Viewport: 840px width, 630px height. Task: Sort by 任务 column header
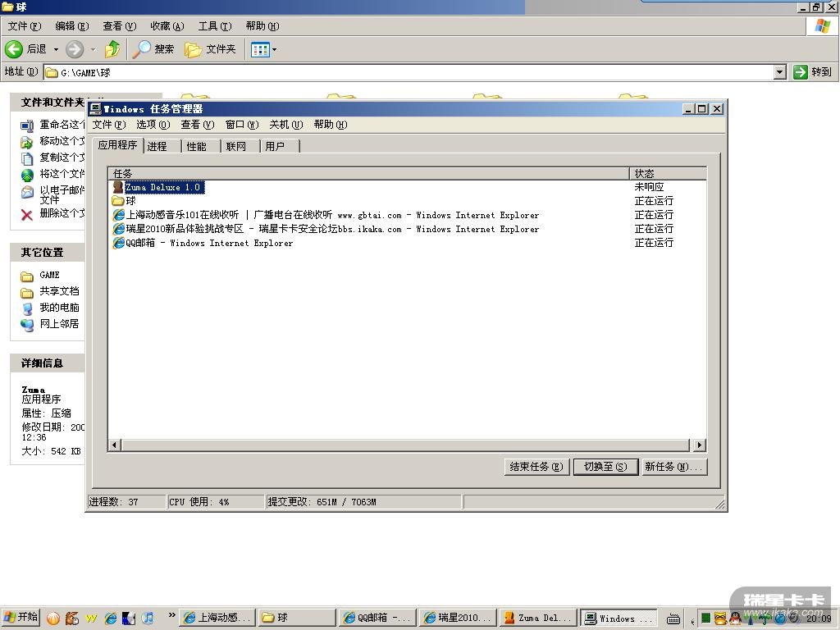click(368, 174)
